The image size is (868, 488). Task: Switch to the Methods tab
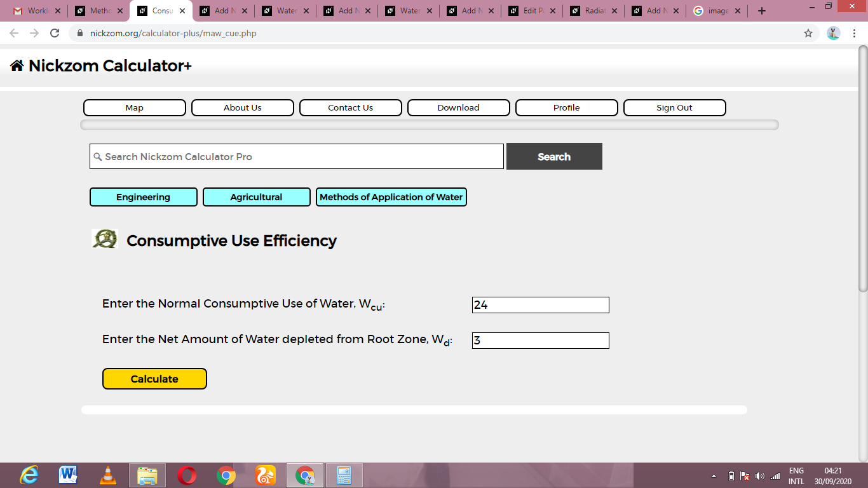97,11
